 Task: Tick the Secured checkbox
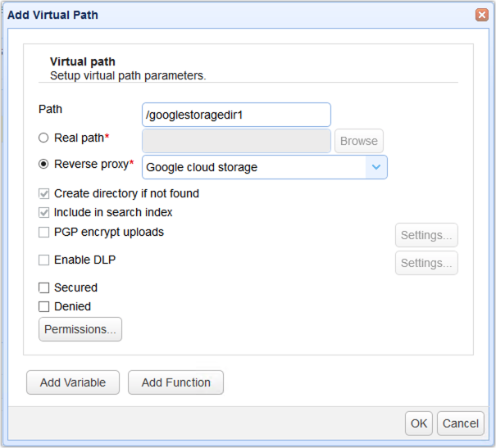(x=44, y=287)
